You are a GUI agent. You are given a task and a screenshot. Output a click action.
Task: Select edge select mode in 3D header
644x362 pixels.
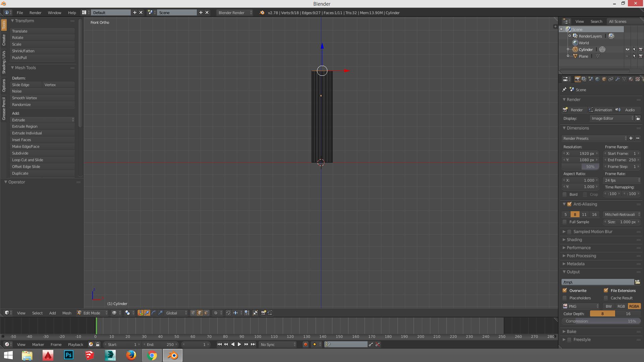[x=200, y=313]
